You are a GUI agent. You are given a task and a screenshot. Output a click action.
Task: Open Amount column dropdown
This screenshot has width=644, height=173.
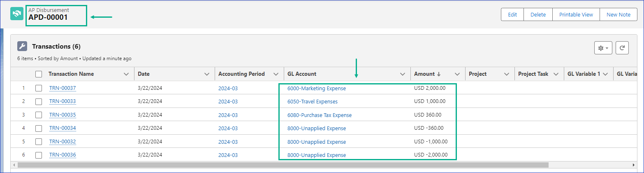(457, 74)
